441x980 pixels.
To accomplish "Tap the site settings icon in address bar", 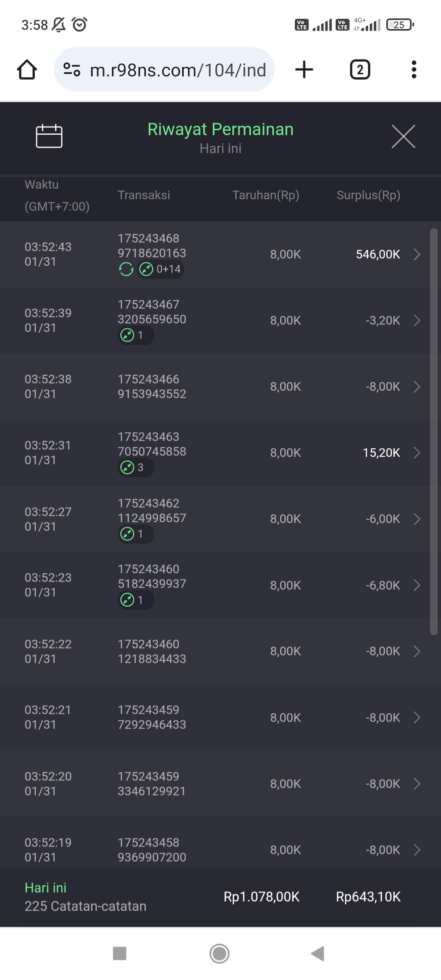I will 72,69.
